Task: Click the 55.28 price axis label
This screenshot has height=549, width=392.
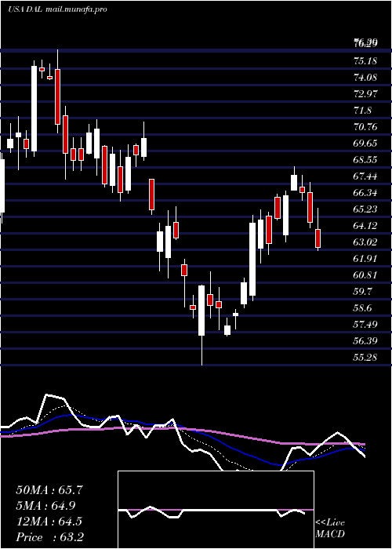Action: 365,357
